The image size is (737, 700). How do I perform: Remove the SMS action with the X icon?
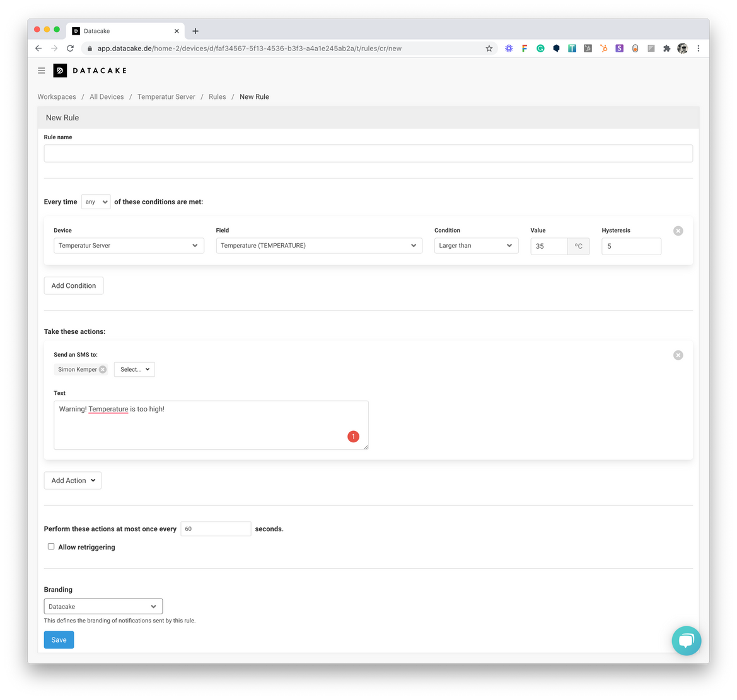(x=678, y=355)
